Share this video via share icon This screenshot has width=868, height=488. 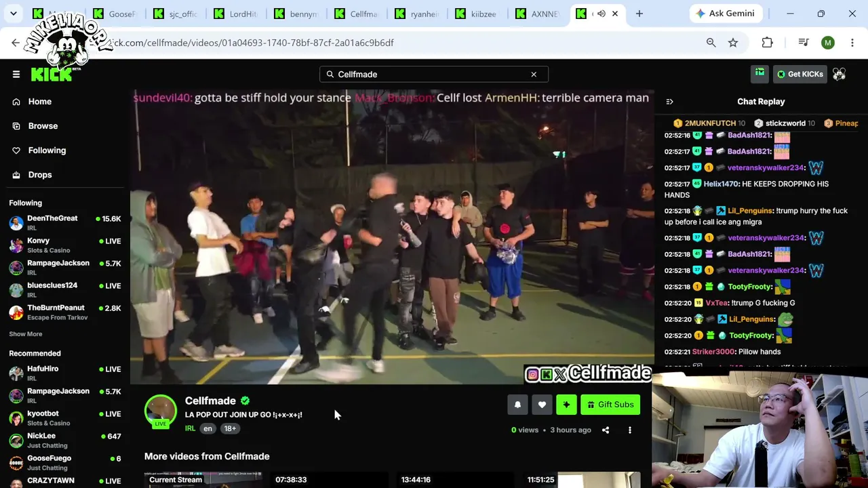(606, 430)
